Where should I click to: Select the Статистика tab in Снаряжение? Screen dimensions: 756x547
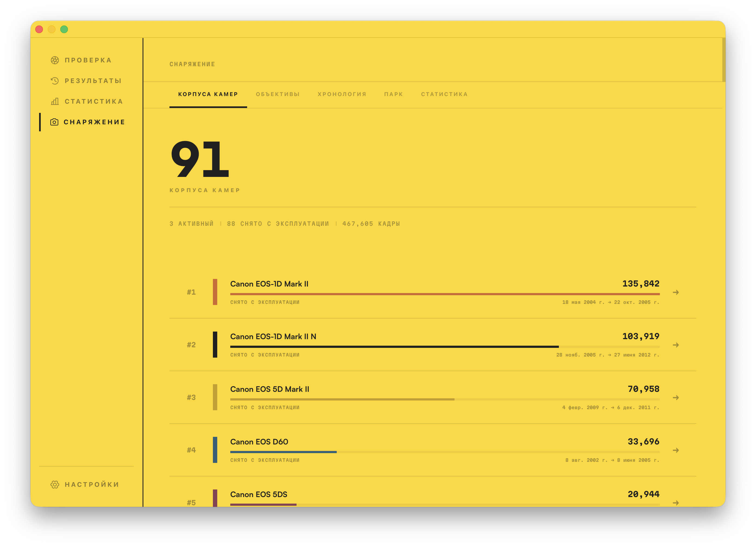444,94
